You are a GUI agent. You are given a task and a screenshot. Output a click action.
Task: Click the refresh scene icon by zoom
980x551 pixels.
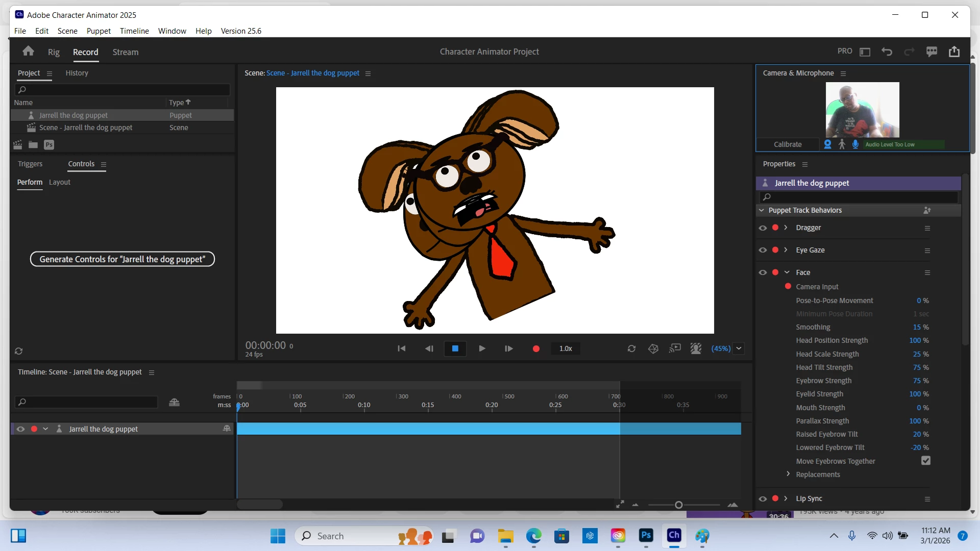(x=631, y=348)
